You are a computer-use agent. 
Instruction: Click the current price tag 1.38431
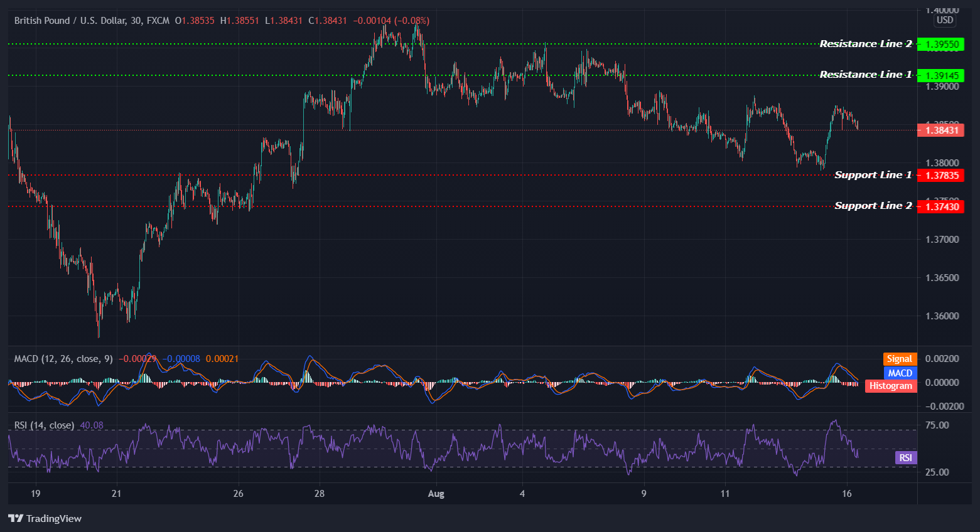[940, 130]
